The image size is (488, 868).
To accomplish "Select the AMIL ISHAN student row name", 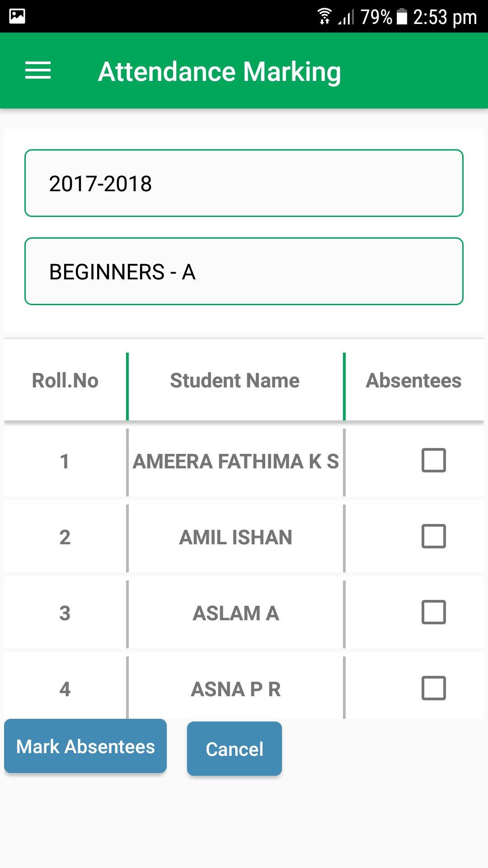I will pyautogui.click(x=235, y=538).
